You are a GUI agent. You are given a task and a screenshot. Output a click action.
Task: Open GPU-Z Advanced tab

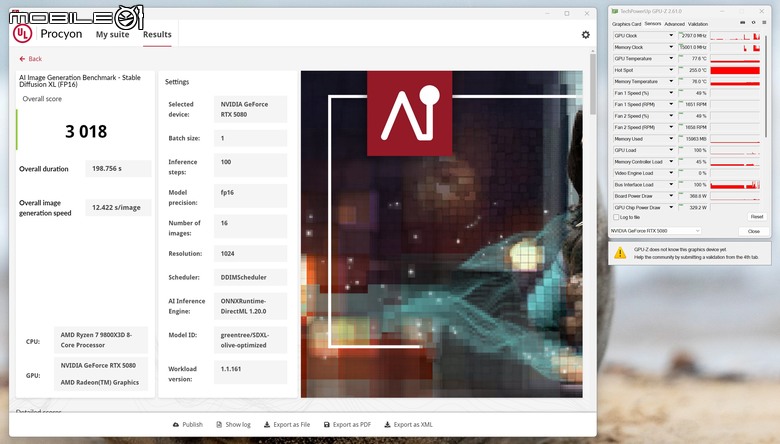tap(675, 24)
